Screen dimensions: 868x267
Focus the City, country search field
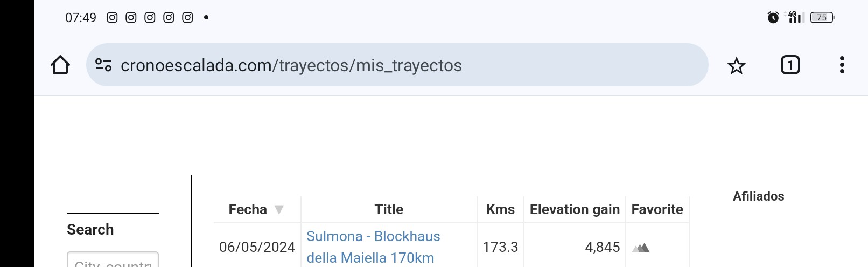click(113, 259)
